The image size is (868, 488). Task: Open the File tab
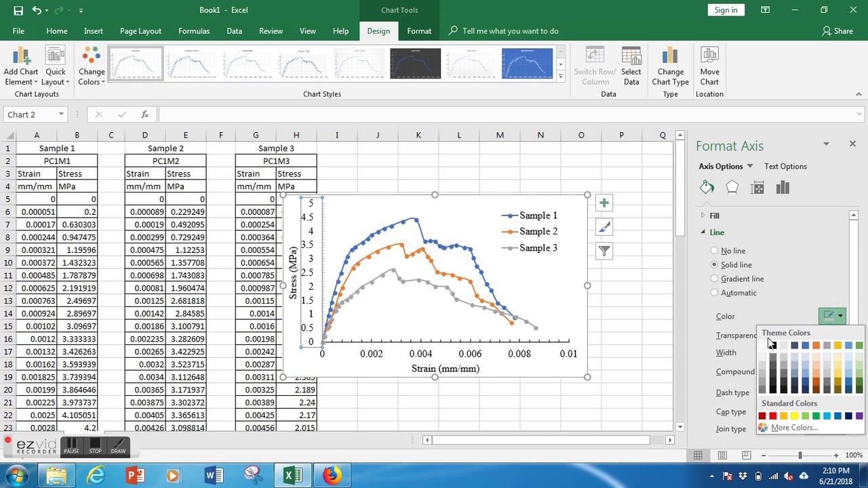[18, 31]
